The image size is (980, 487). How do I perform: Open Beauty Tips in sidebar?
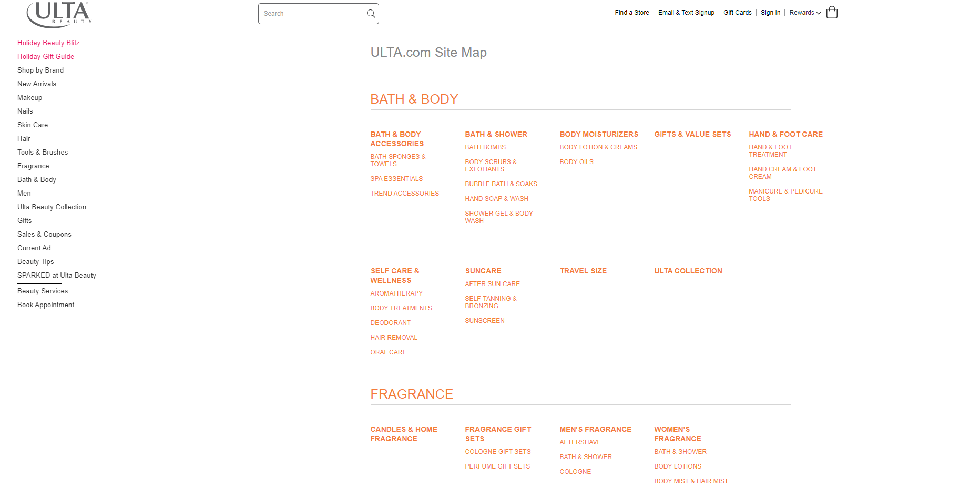(x=36, y=261)
